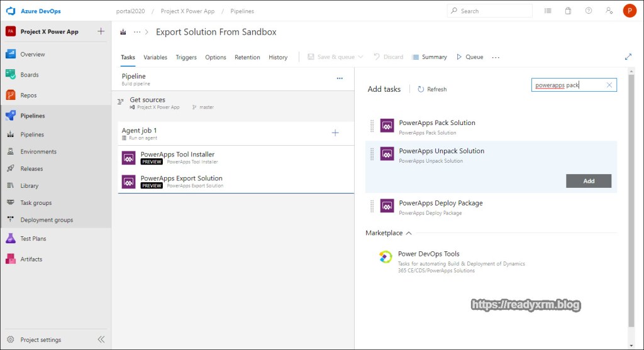This screenshot has height=350, width=644.
Task: Collapse the left sidebar with double chevron
Action: click(101, 339)
